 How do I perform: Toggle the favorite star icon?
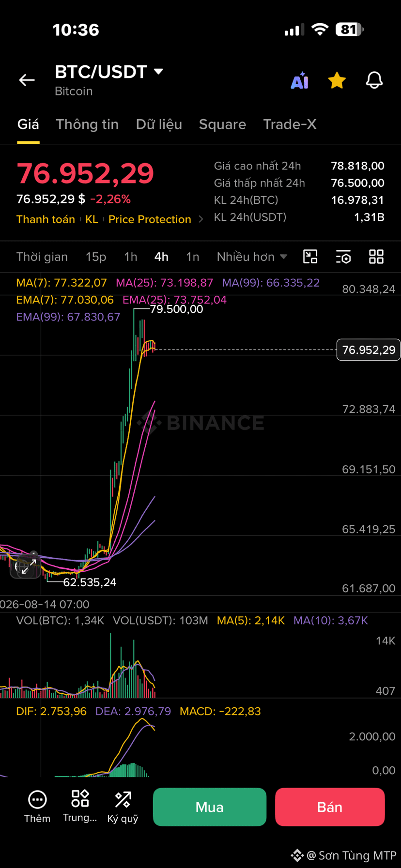tap(337, 80)
